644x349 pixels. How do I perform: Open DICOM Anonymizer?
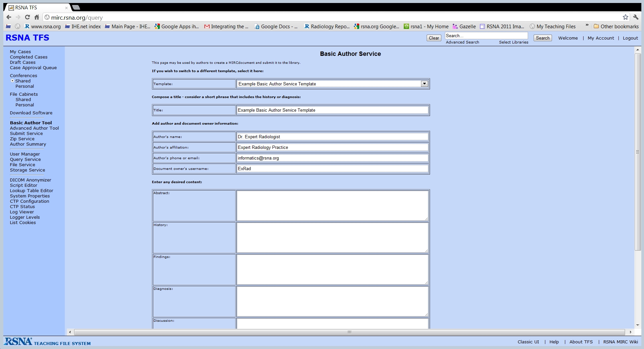31,180
